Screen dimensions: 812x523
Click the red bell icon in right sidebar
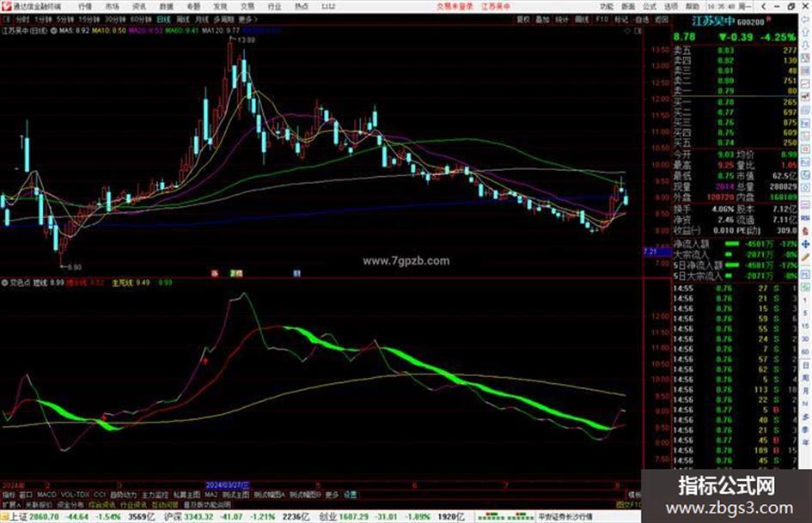[805, 230]
